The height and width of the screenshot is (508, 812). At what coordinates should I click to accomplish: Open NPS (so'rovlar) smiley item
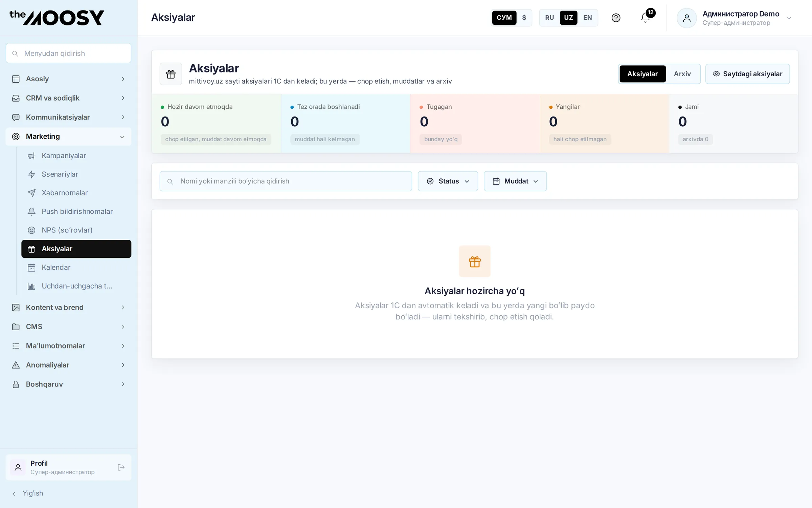point(76,230)
